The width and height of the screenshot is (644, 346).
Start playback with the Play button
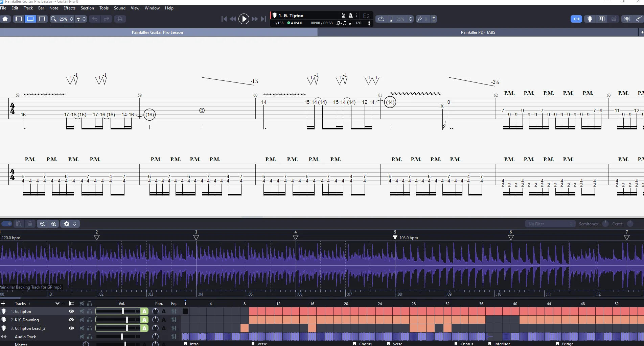244,19
